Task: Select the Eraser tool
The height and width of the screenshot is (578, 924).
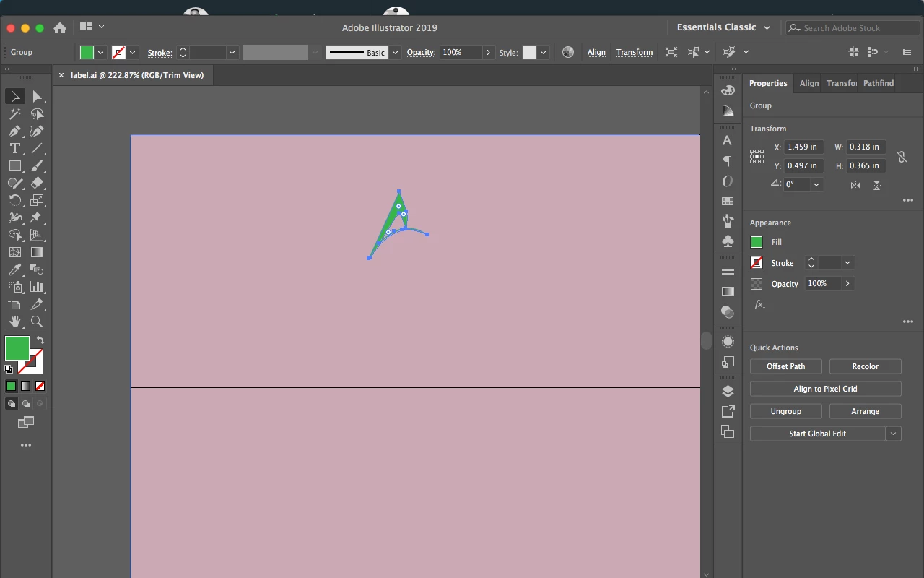Action: [x=37, y=183]
